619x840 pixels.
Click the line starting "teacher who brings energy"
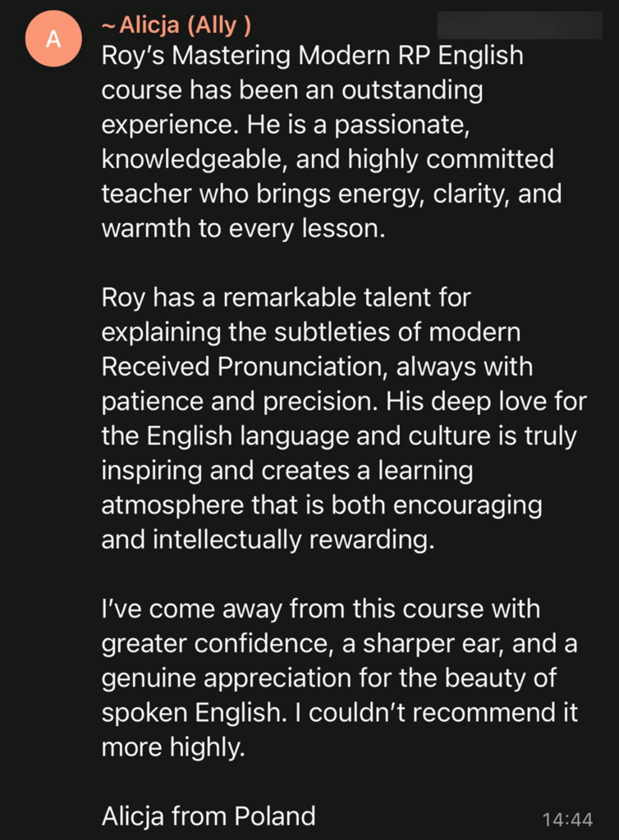(x=331, y=194)
